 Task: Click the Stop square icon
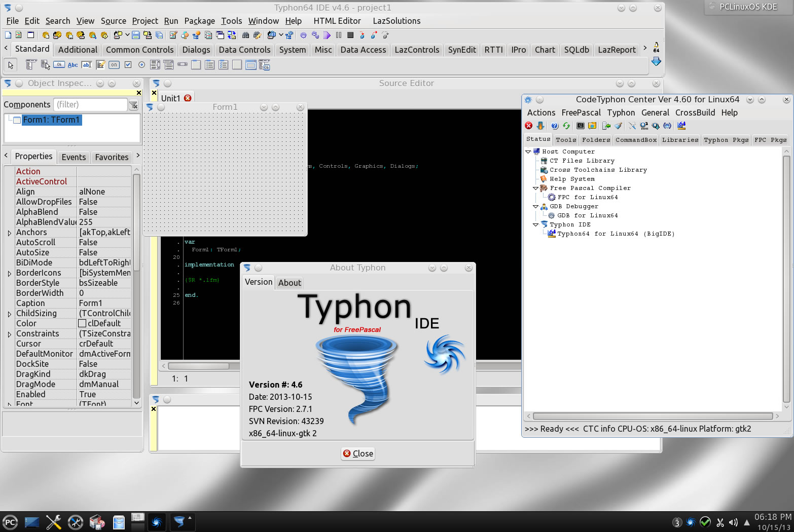pyautogui.click(x=350, y=35)
